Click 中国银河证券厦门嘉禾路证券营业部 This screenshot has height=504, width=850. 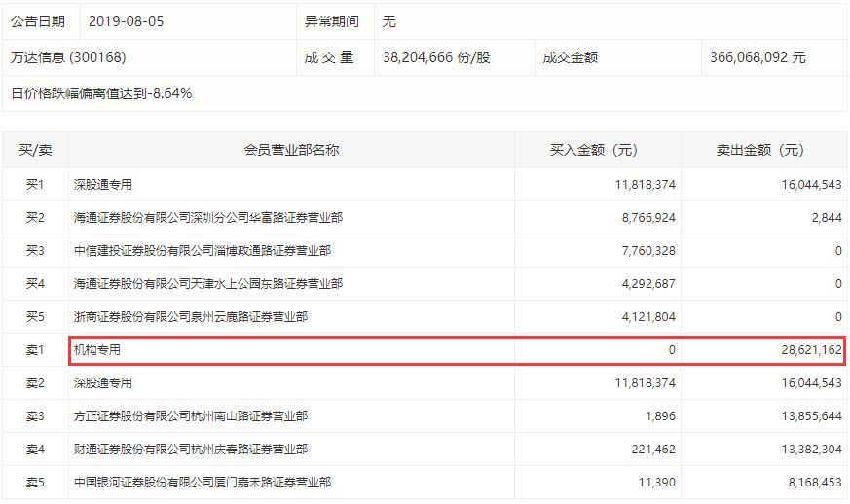click(203, 483)
